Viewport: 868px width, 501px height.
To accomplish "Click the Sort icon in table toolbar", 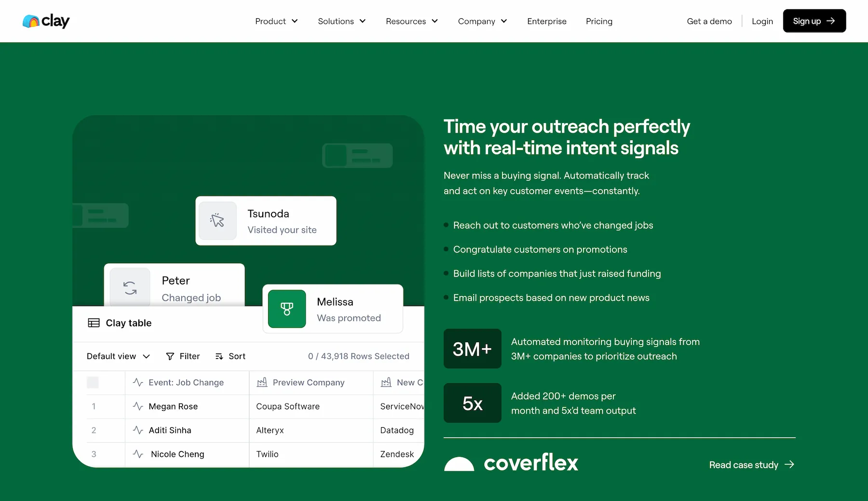I will pyautogui.click(x=219, y=356).
